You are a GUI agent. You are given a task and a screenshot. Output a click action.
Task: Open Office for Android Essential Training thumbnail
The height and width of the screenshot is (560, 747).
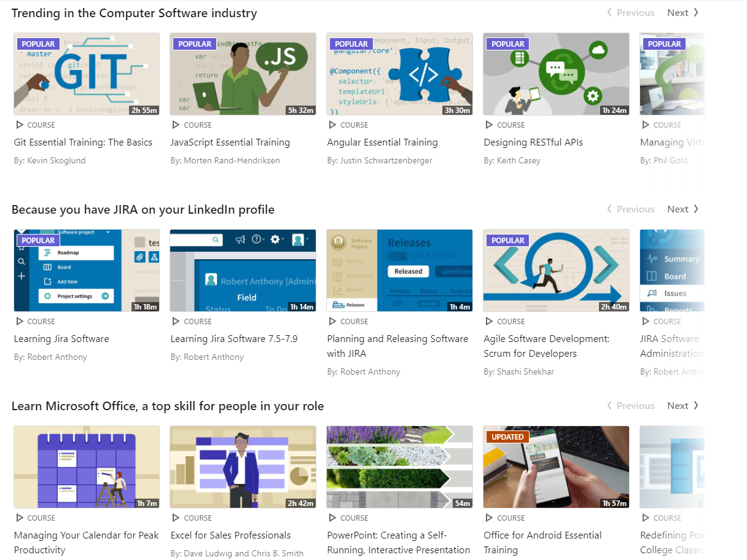[557, 467]
